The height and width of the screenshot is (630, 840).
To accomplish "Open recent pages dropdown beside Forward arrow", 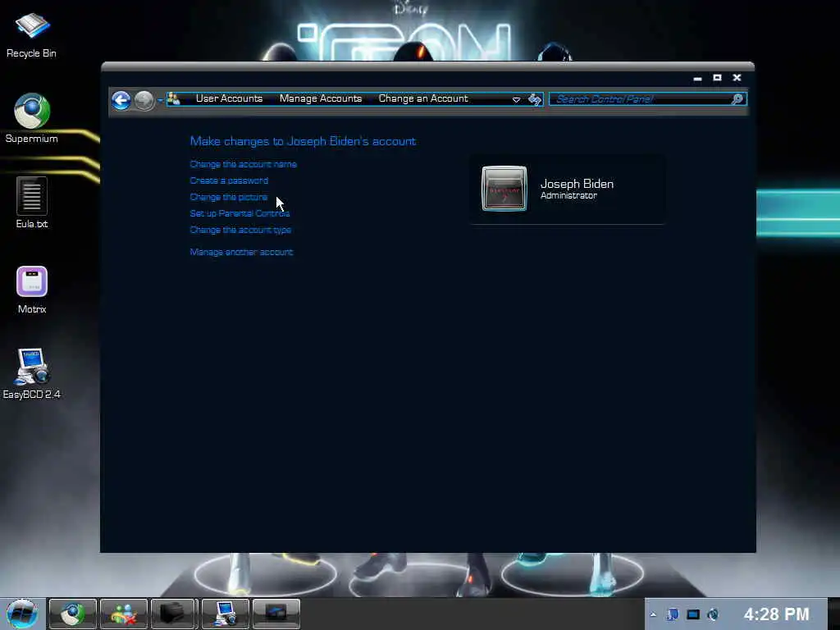I will (x=160, y=101).
